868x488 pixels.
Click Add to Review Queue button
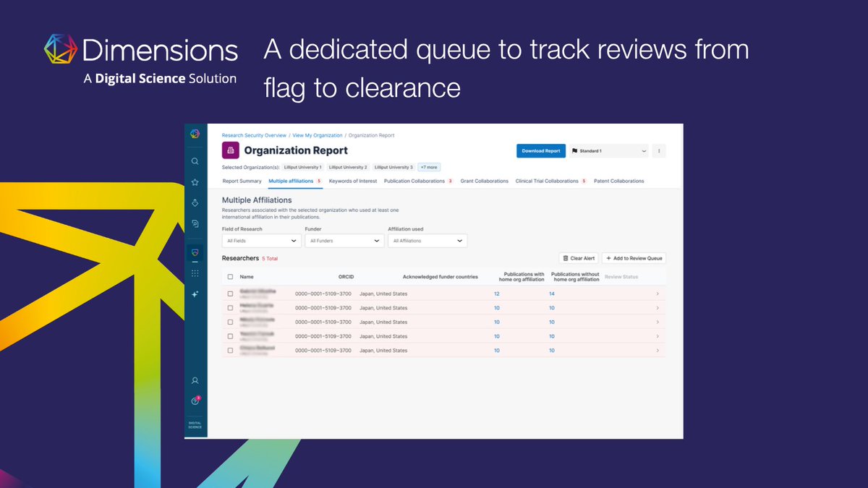coord(634,258)
